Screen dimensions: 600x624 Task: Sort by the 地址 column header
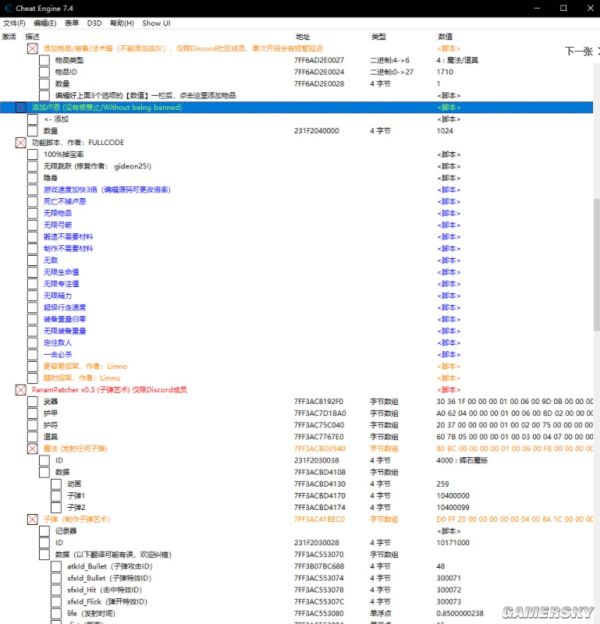tap(302, 37)
